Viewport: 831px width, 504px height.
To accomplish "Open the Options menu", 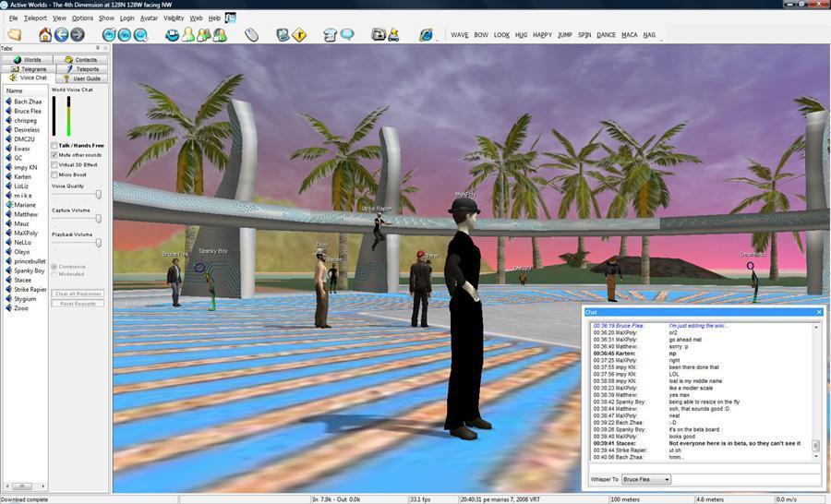I will (82, 18).
